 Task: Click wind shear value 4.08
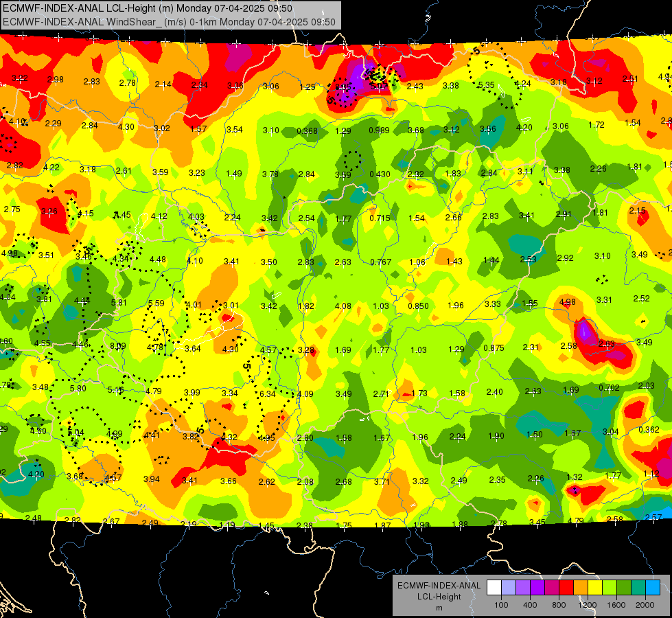click(x=343, y=306)
